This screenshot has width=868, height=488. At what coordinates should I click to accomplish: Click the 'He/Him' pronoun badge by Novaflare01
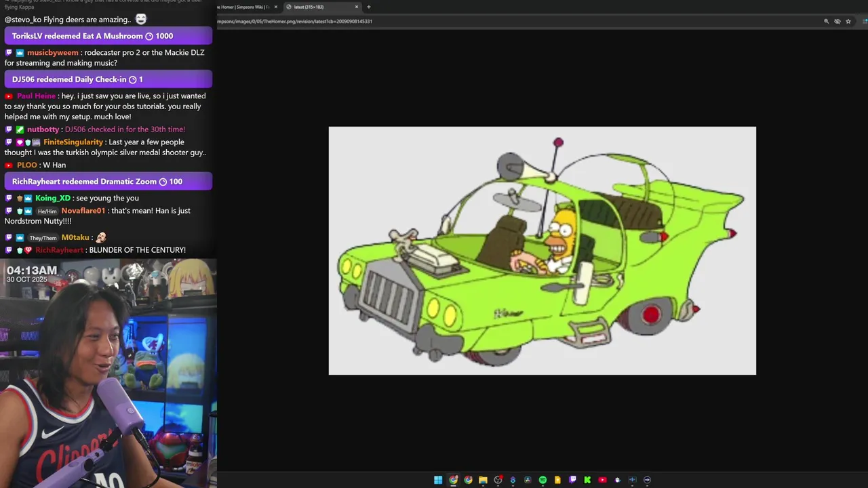pos(47,211)
